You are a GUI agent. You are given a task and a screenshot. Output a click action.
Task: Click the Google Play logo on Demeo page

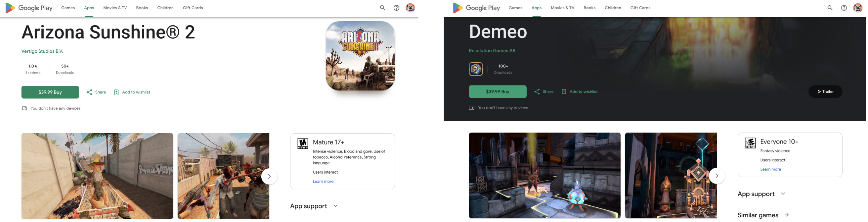pyautogui.click(x=476, y=8)
